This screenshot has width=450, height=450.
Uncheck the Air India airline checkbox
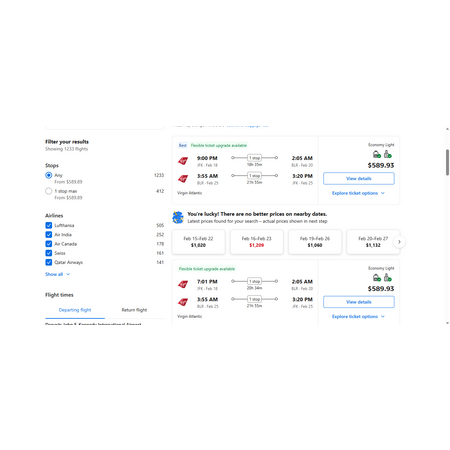pos(49,235)
